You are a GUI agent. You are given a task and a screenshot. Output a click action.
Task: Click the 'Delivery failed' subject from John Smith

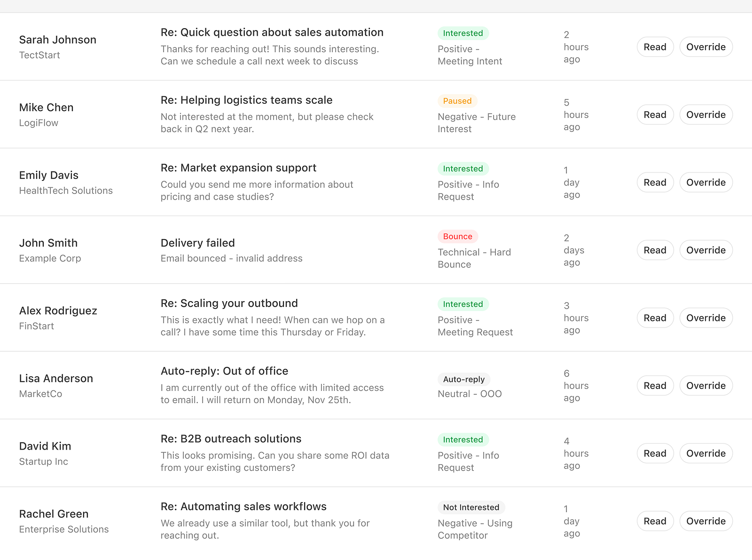[197, 243]
